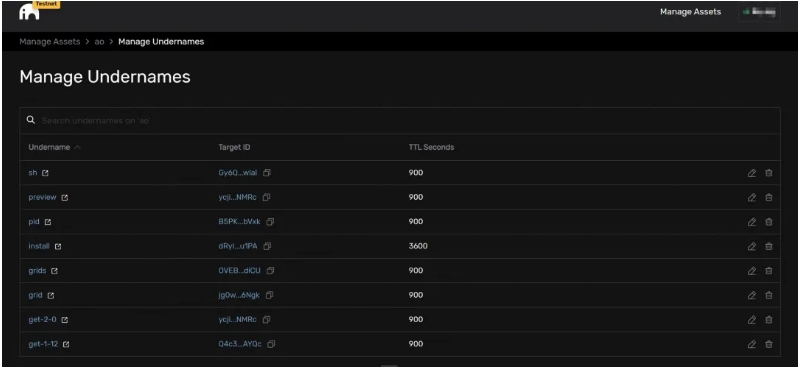
Task: Edit the pid undername
Action: point(752,222)
